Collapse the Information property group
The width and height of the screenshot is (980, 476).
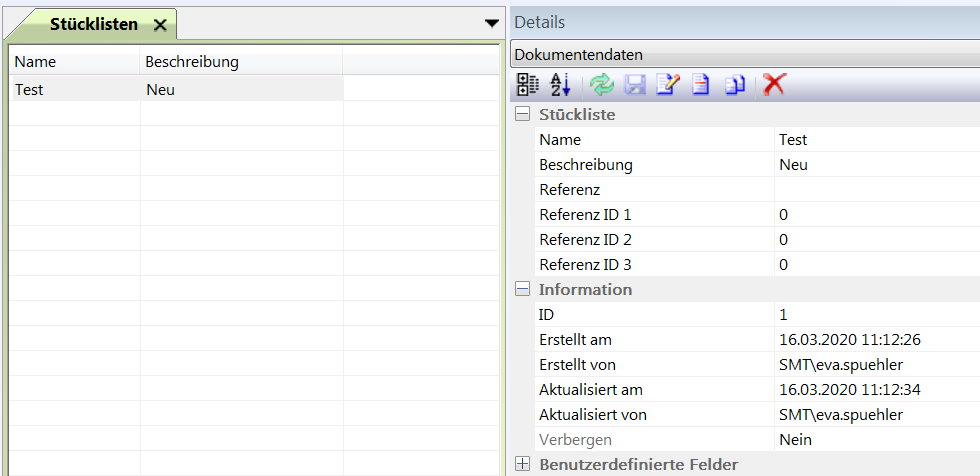(x=522, y=290)
